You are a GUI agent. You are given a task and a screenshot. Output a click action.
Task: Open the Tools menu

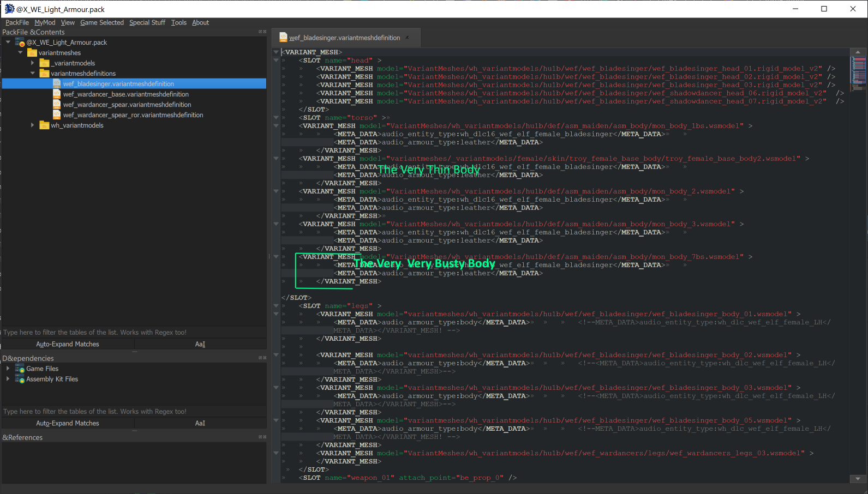point(178,22)
